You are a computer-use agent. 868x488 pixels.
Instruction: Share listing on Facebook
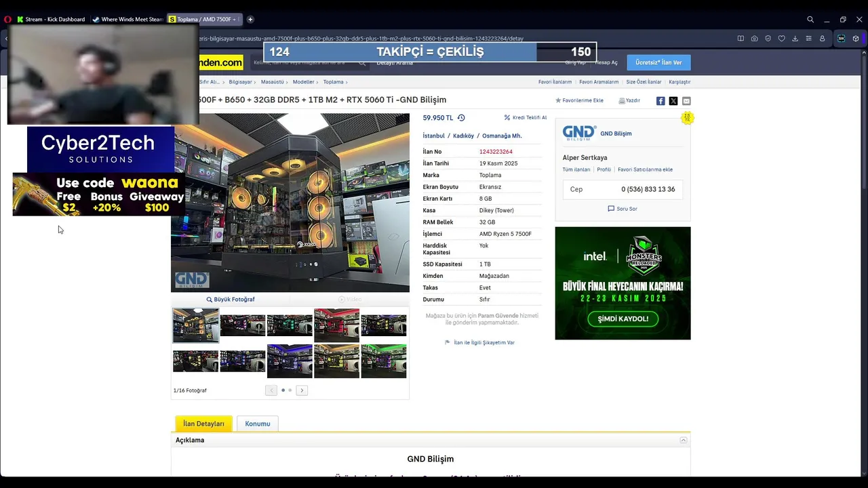[x=660, y=101]
